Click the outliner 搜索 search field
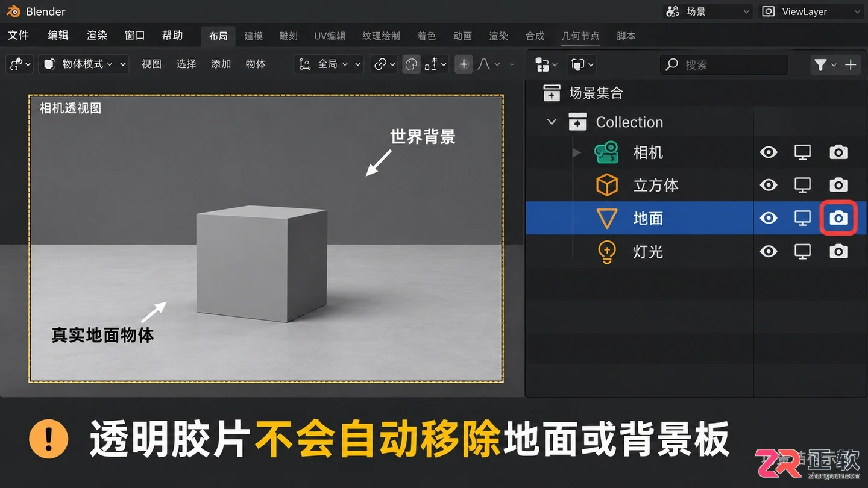Viewport: 868px width, 488px height. (724, 64)
